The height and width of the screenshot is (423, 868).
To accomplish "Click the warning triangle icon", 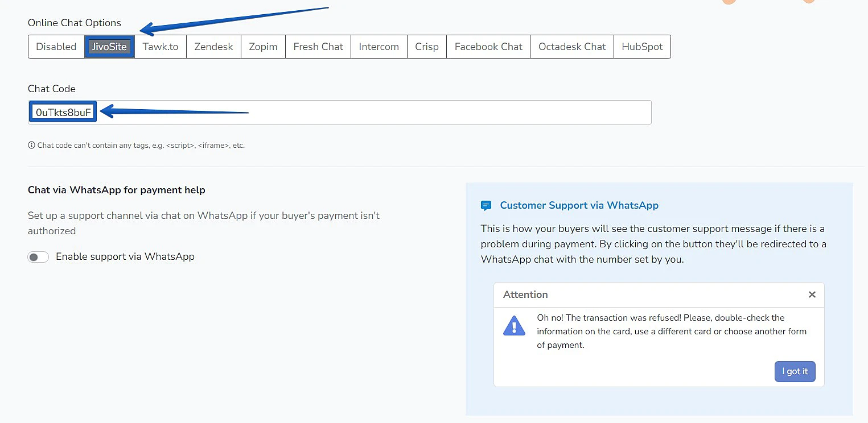I will point(514,326).
